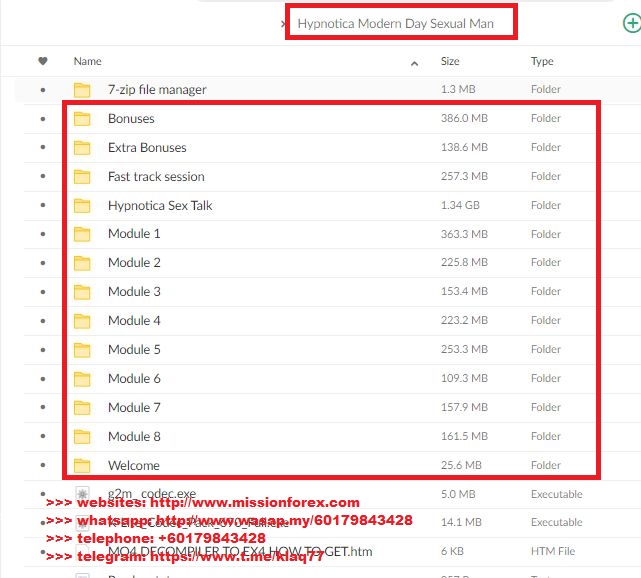Click the Module 3 folder icon

coord(82,292)
